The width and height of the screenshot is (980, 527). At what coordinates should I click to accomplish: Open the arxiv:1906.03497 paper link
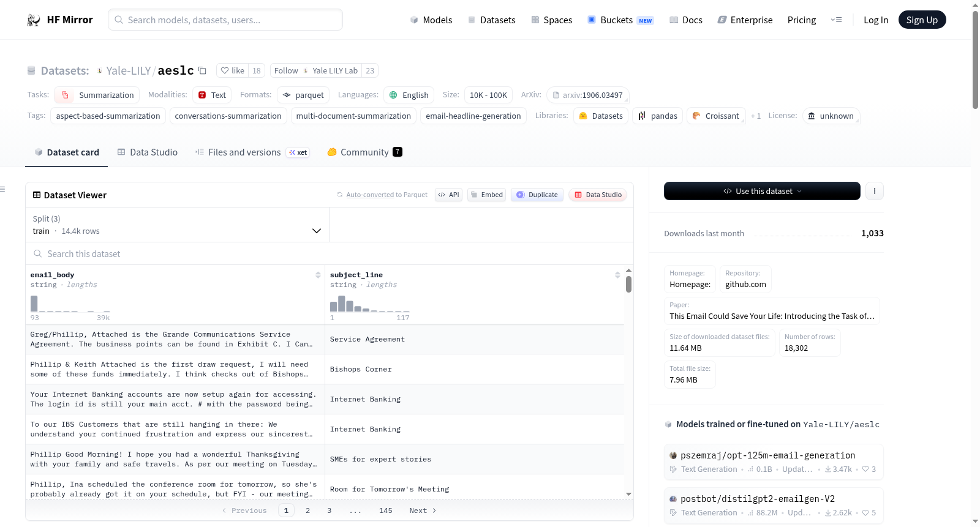[587, 95]
